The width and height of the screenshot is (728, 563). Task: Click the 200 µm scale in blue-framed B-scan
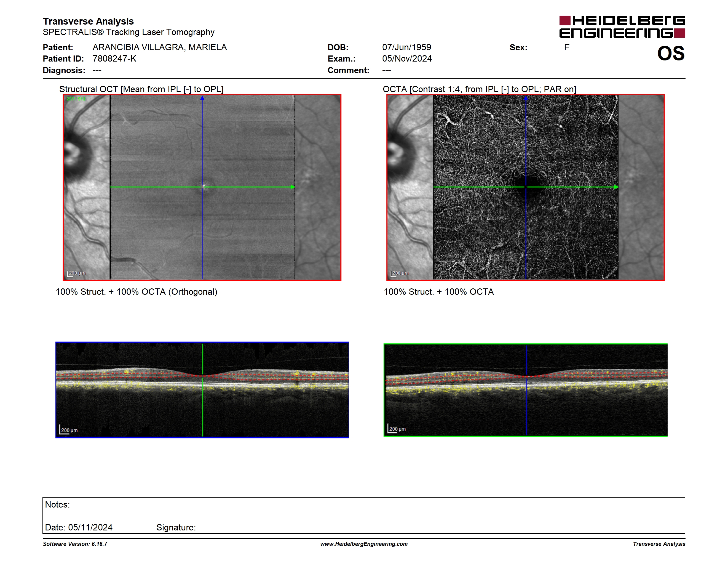point(69,430)
